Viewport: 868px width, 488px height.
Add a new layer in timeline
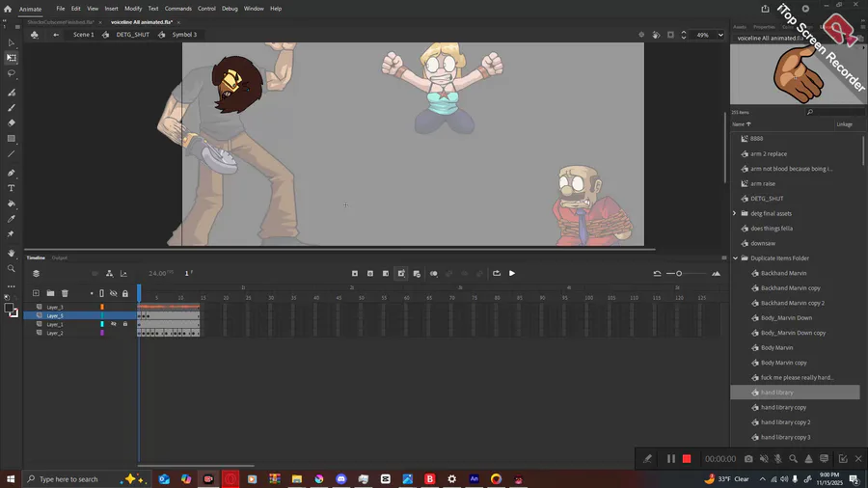pos(36,293)
